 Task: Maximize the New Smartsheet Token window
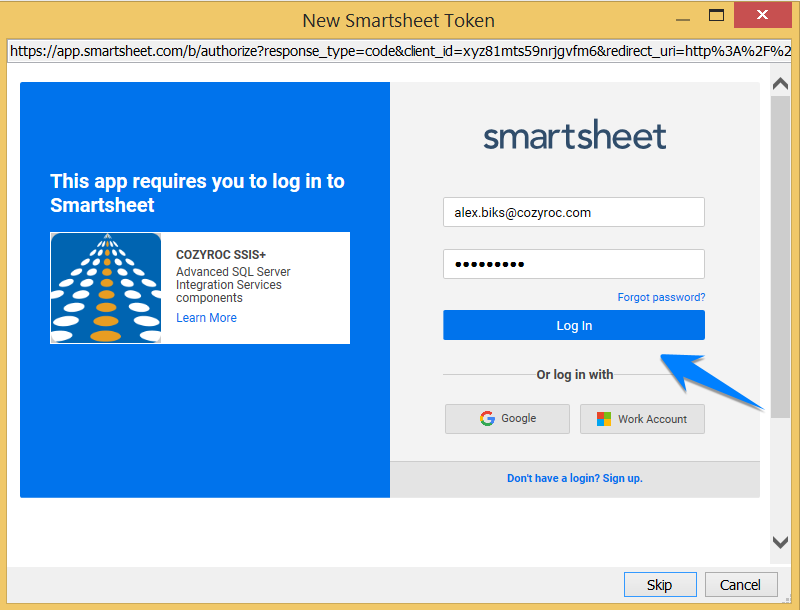tap(716, 15)
